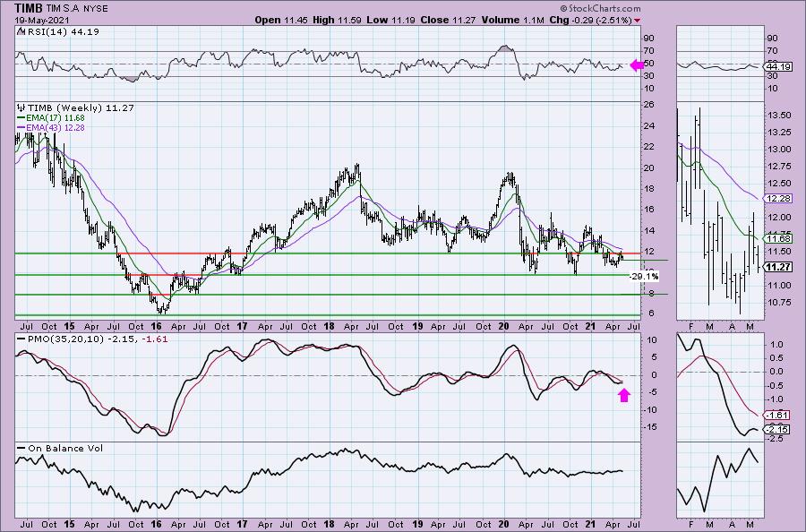
Task: Click the purple EMA(43) legend line swatch
Action: click(21, 127)
